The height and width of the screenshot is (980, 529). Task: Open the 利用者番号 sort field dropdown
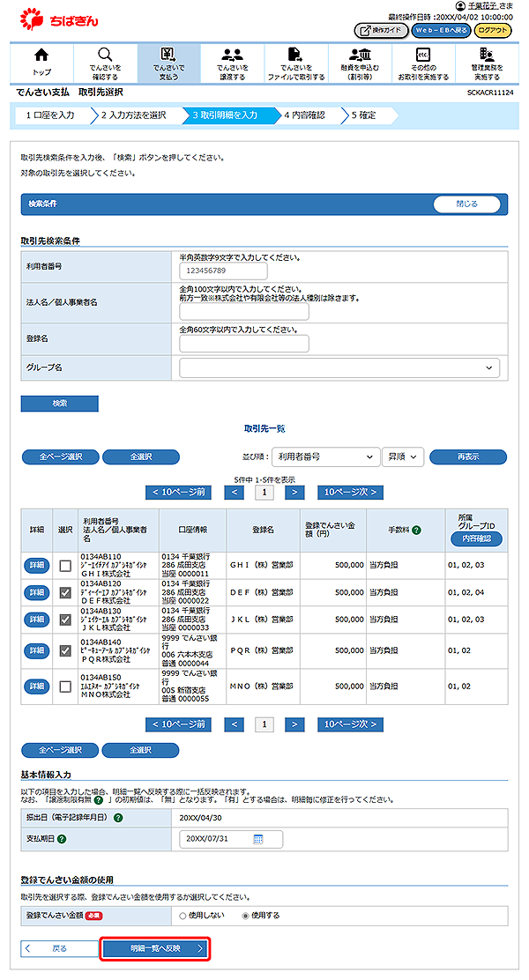(x=322, y=457)
